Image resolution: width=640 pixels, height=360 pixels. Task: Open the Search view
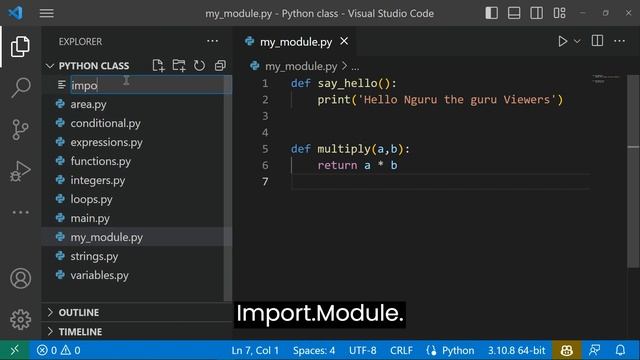point(20,87)
